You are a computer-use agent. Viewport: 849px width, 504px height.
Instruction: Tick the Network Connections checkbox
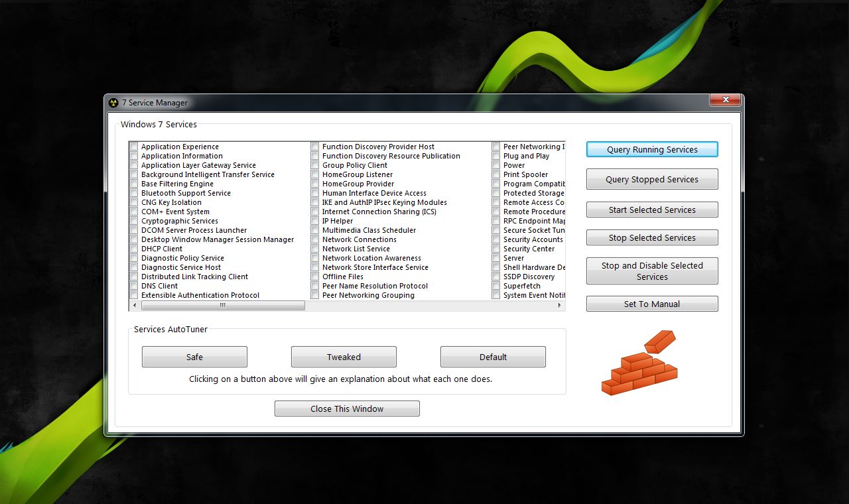tap(315, 239)
